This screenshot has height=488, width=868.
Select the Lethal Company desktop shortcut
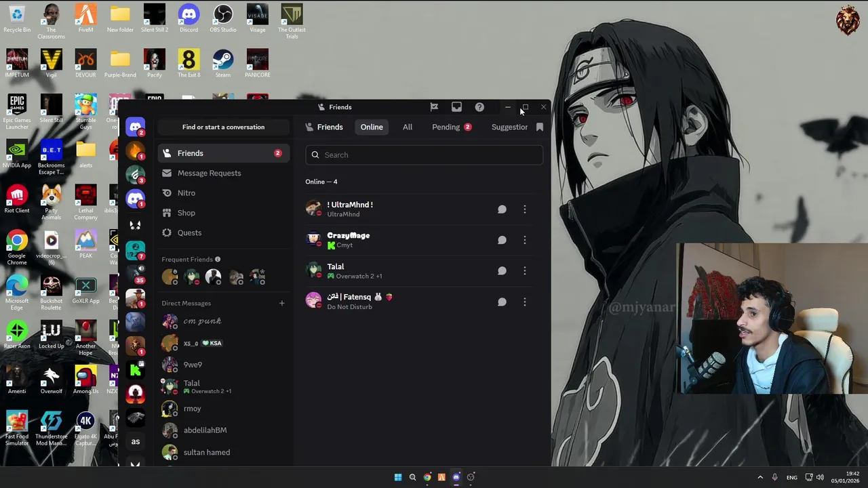pos(85,203)
